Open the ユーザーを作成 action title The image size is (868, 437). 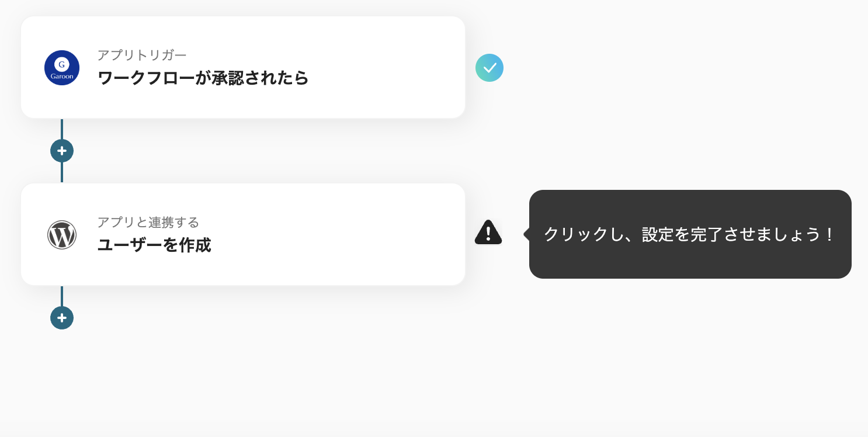[x=154, y=245]
